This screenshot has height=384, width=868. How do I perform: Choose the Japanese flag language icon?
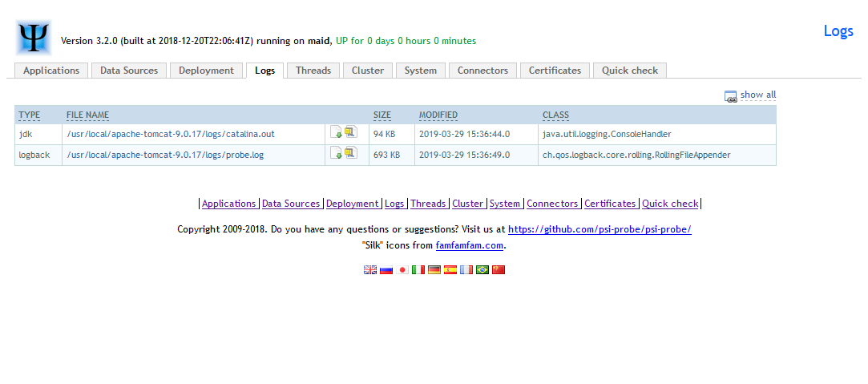coord(403,270)
